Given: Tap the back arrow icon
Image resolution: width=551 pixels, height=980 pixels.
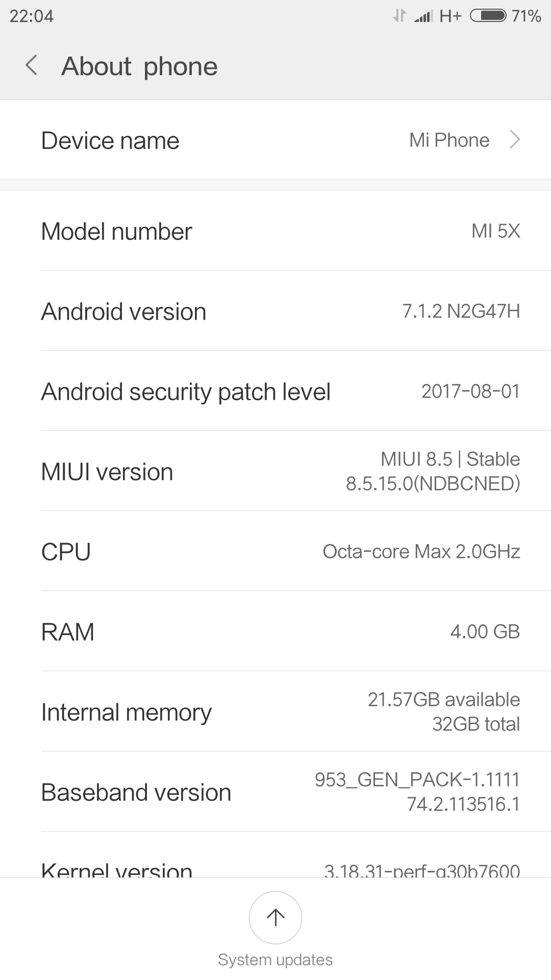Looking at the screenshot, I should [32, 66].
